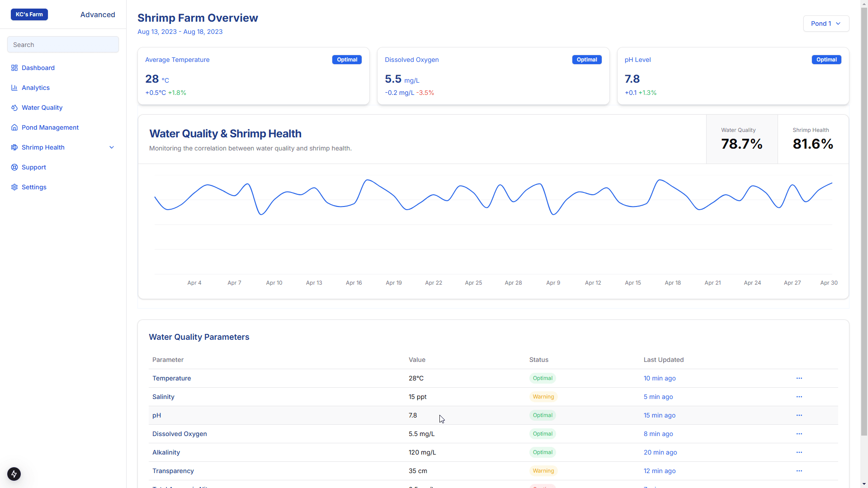Click the Support lifebuoy icon

14,167
